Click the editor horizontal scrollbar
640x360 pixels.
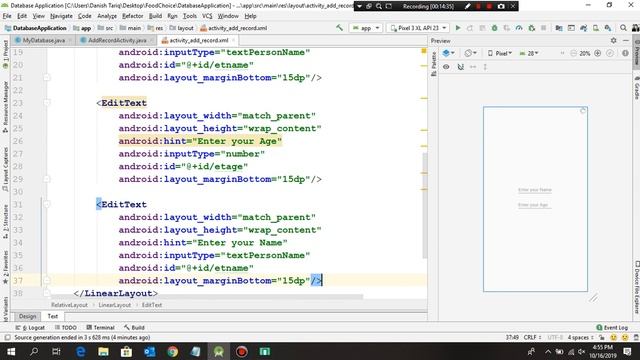click(x=207, y=297)
